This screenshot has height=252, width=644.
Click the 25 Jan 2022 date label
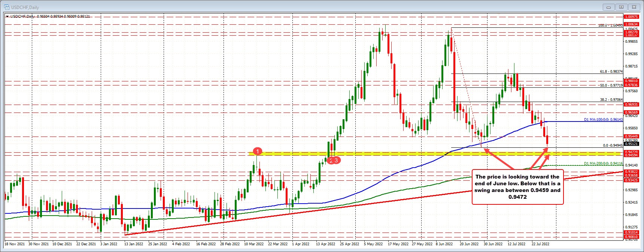[x=158, y=244]
